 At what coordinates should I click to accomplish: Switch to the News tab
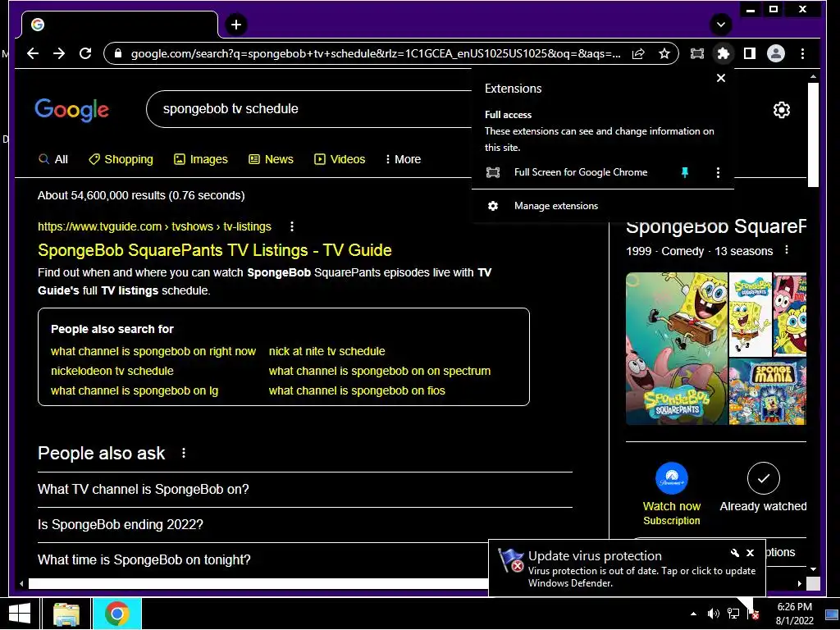point(271,159)
